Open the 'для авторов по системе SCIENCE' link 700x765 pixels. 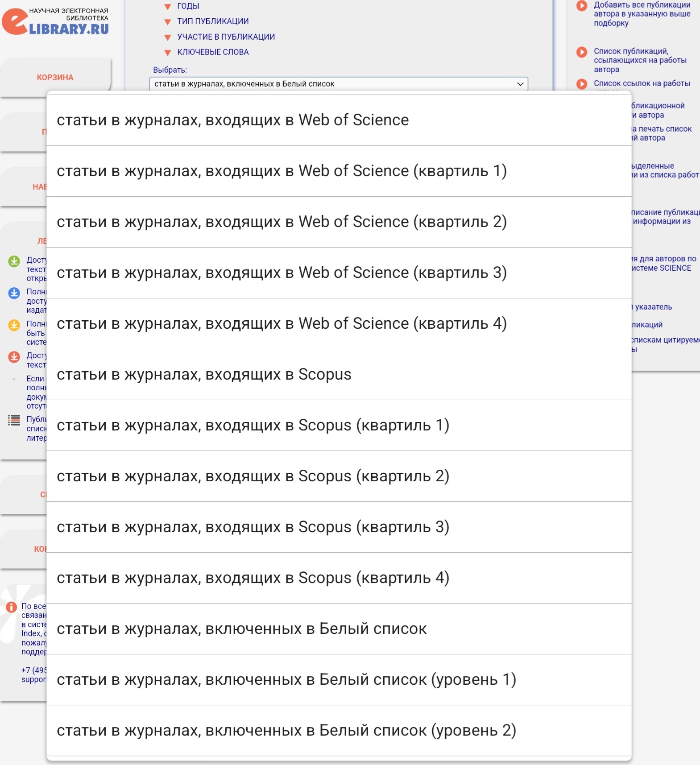click(x=663, y=263)
